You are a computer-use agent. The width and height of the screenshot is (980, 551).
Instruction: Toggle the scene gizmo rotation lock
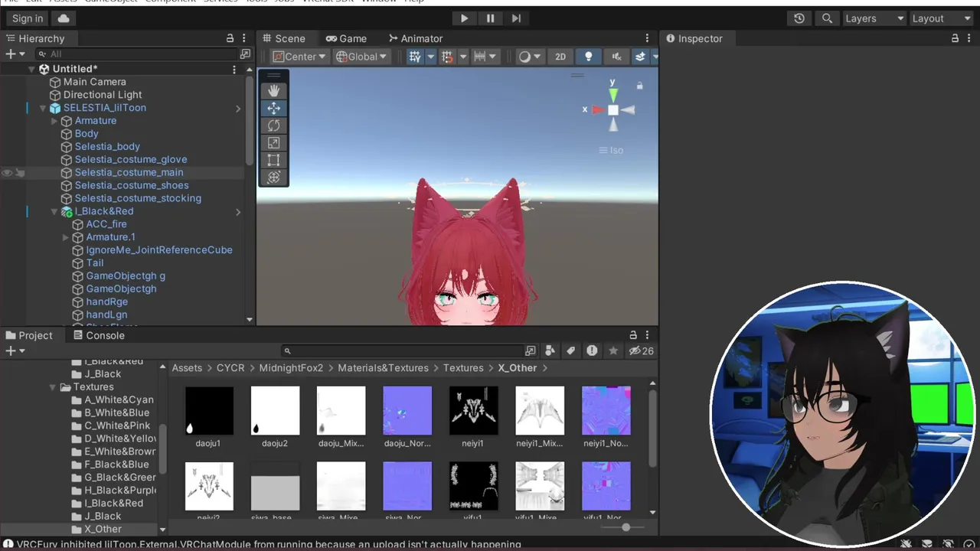640,85
